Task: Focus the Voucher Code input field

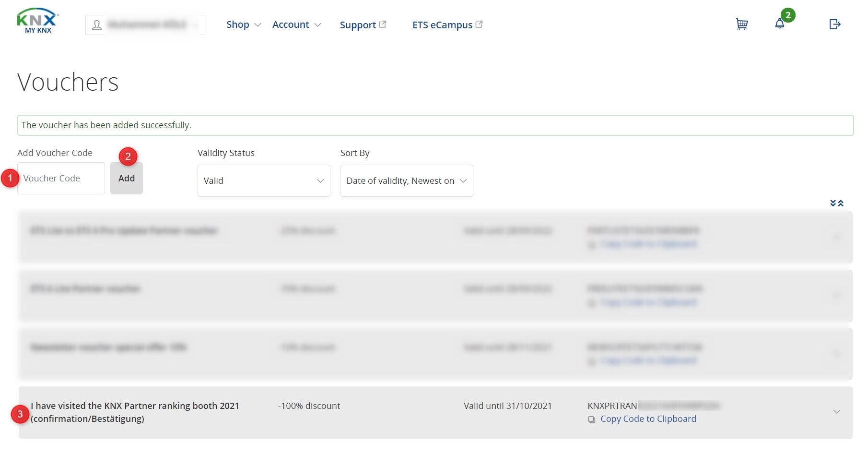Action: (61, 178)
